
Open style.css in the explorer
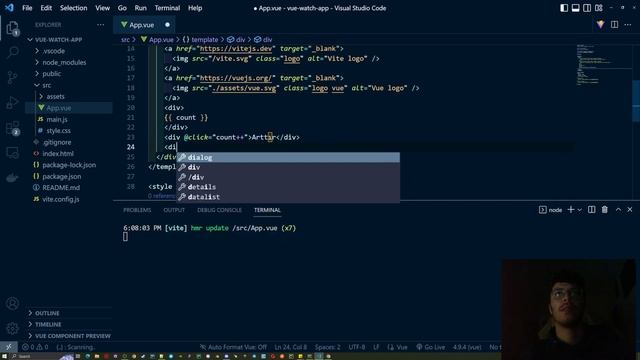click(x=69, y=131)
